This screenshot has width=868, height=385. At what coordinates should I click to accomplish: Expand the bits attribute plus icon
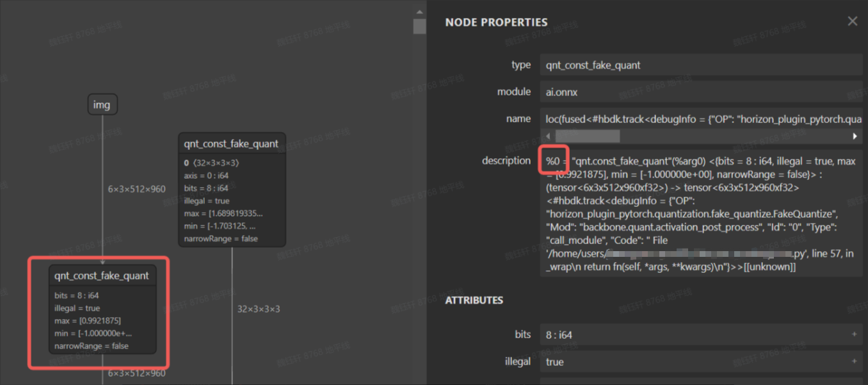pyautogui.click(x=854, y=335)
